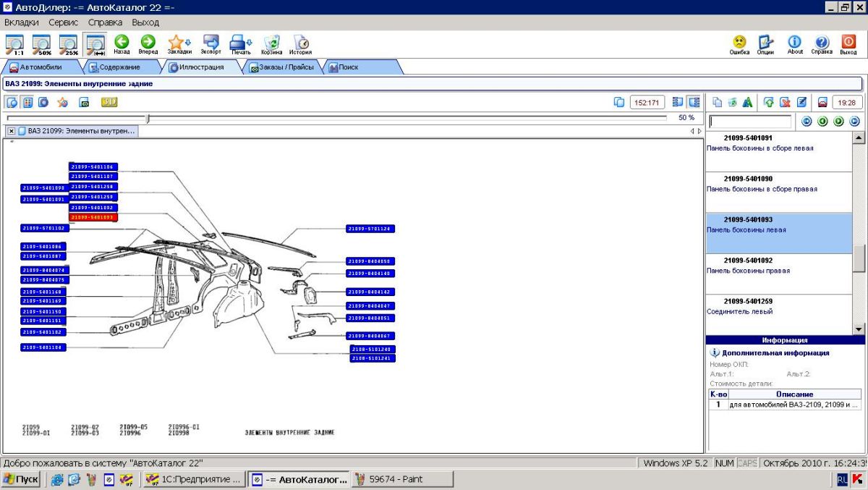The image size is (868, 490).
Task: Click the part search input field
Action: pos(750,122)
